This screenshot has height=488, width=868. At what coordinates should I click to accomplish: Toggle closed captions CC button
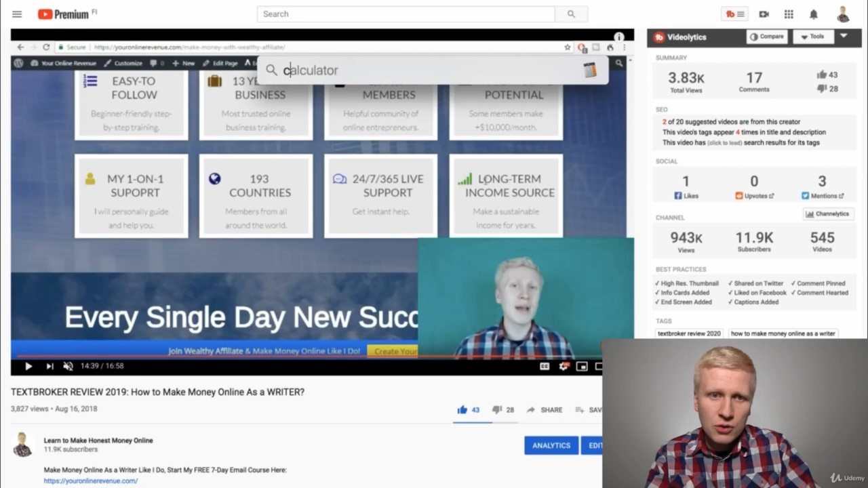(x=544, y=366)
